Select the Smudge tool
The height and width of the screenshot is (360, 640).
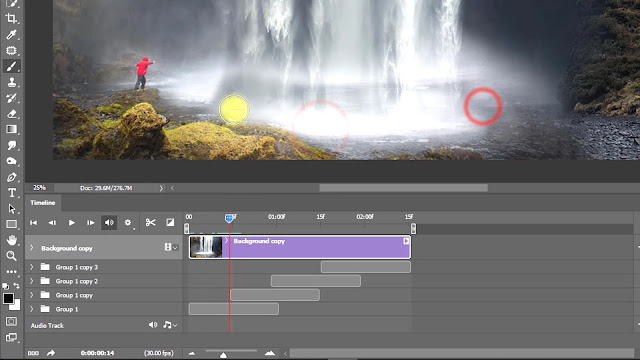pyautogui.click(x=11, y=145)
